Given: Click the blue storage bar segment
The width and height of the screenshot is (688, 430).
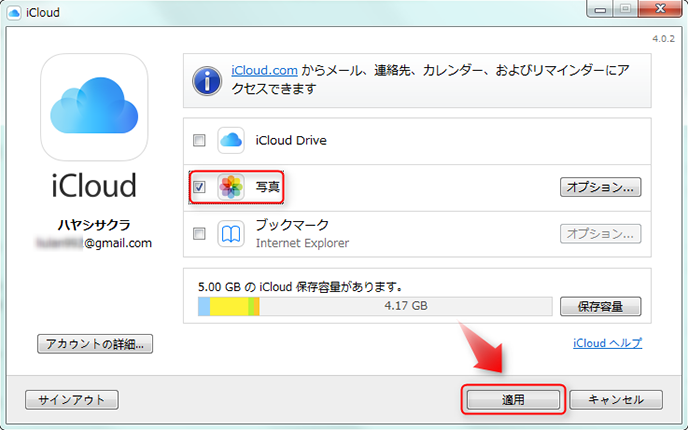Looking at the screenshot, I should point(204,306).
